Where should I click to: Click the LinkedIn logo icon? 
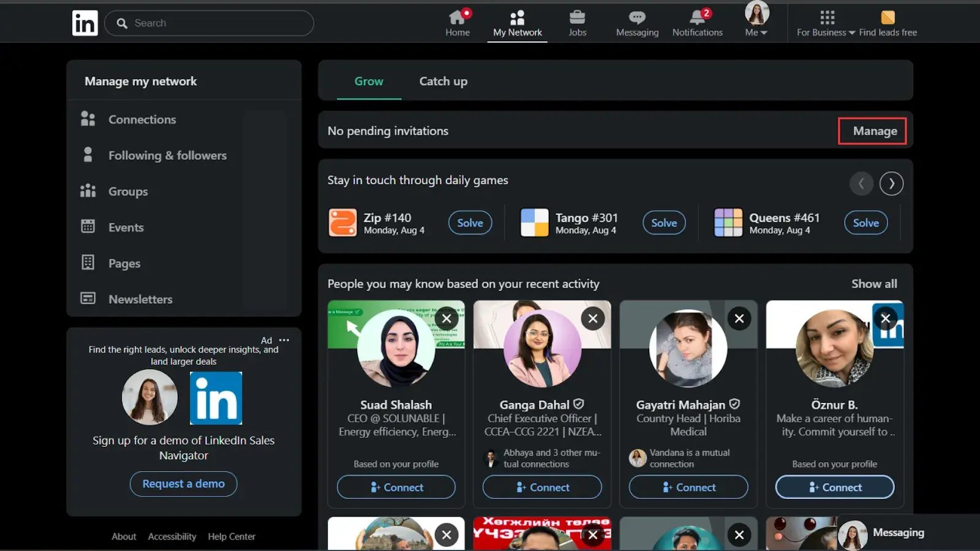point(85,23)
